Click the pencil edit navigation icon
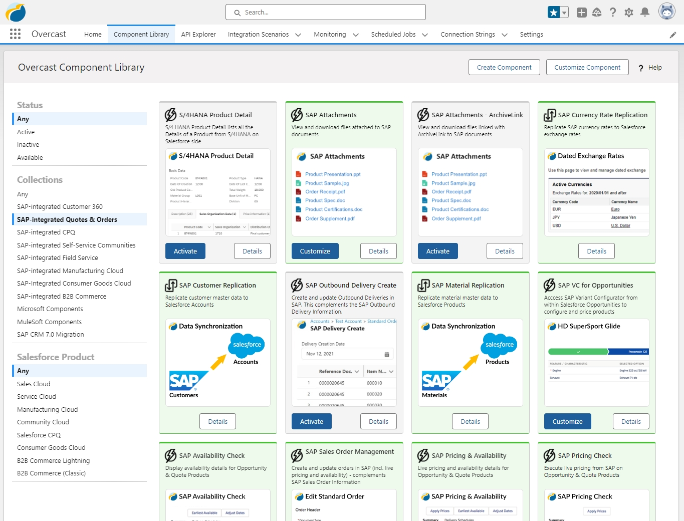Viewport: 684px width, 521px height. 673,35
